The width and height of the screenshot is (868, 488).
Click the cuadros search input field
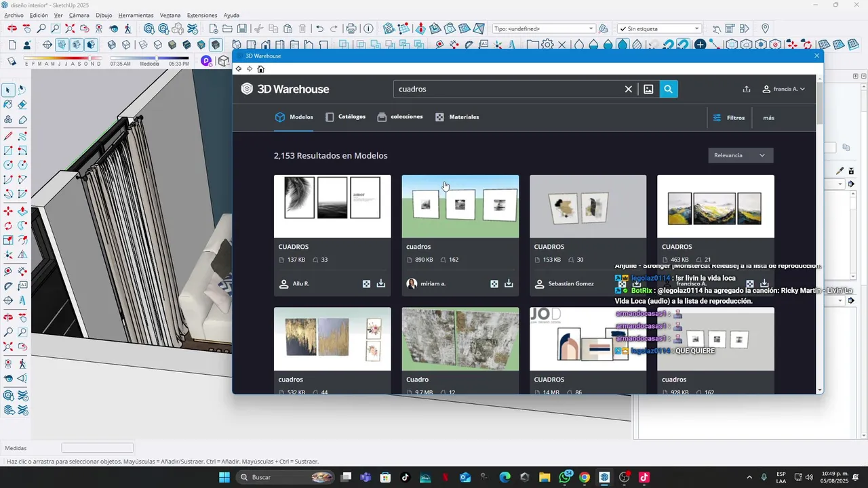click(x=509, y=89)
